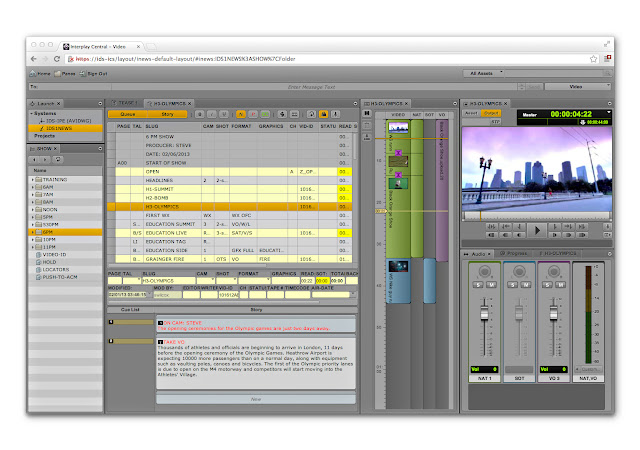640x450 pixels.
Task: Click the dark round icon before the layout icon
Action: point(282,114)
